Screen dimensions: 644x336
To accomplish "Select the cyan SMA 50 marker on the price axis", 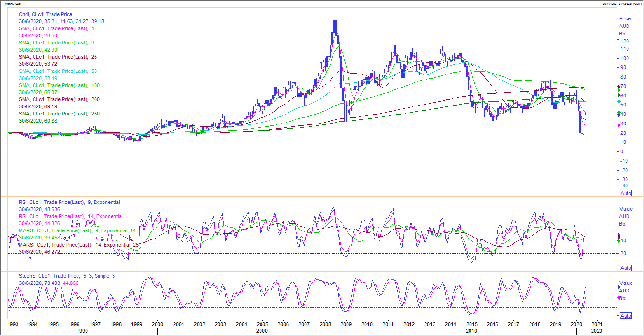I will (619, 102).
